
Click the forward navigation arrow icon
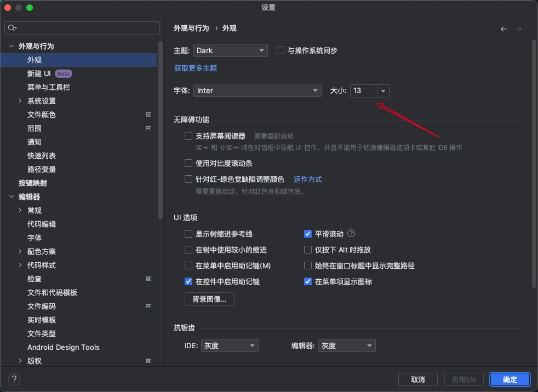[x=518, y=29]
